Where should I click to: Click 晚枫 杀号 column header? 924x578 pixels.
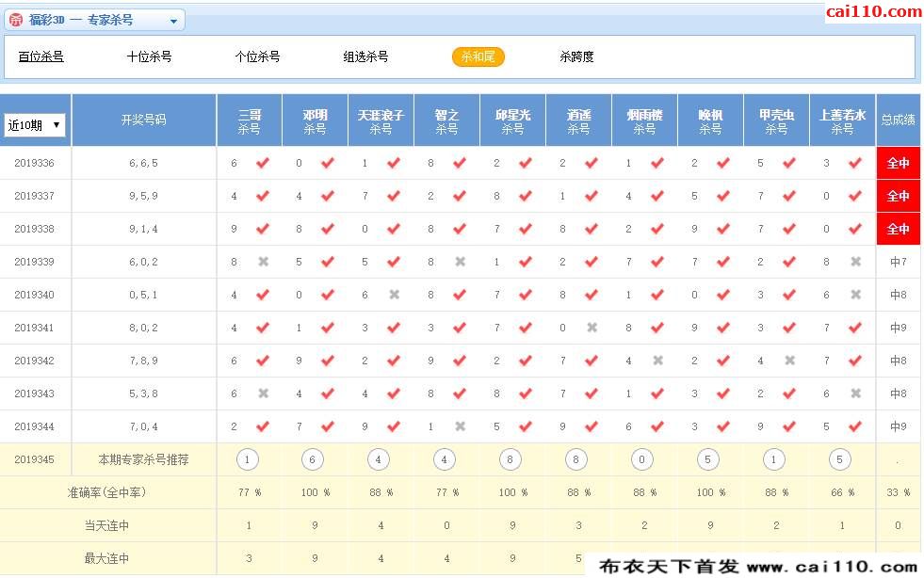pyautogui.click(x=711, y=121)
